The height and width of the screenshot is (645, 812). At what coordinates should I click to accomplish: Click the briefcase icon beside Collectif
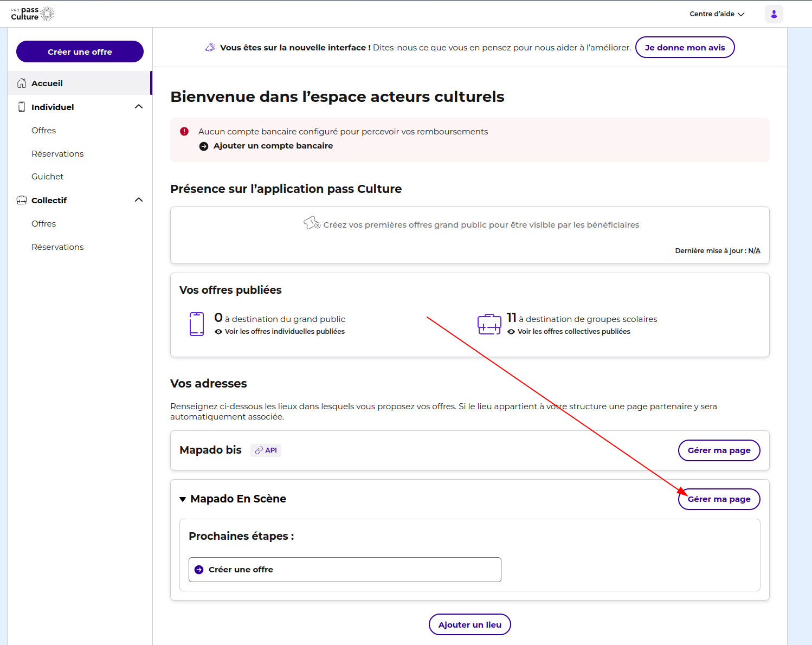(x=22, y=200)
